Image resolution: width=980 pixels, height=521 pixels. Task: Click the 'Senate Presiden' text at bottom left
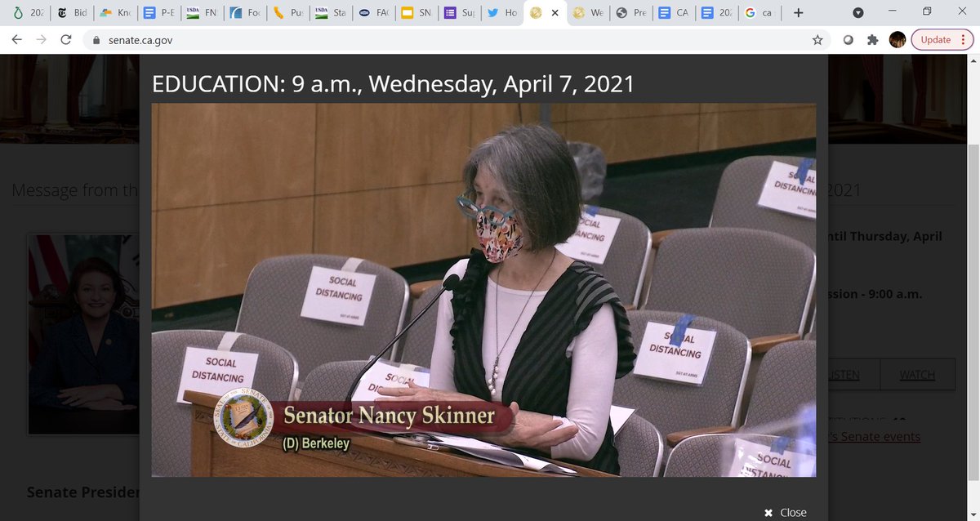(x=82, y=492)
